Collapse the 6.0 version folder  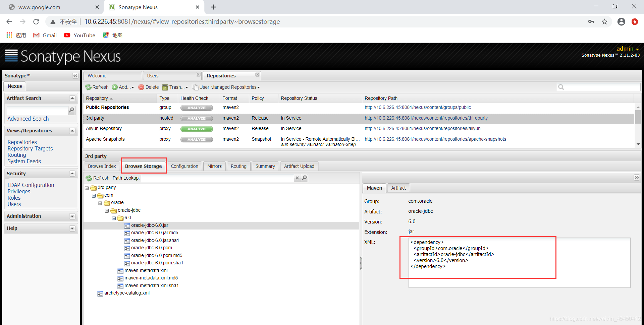[114, 218]
